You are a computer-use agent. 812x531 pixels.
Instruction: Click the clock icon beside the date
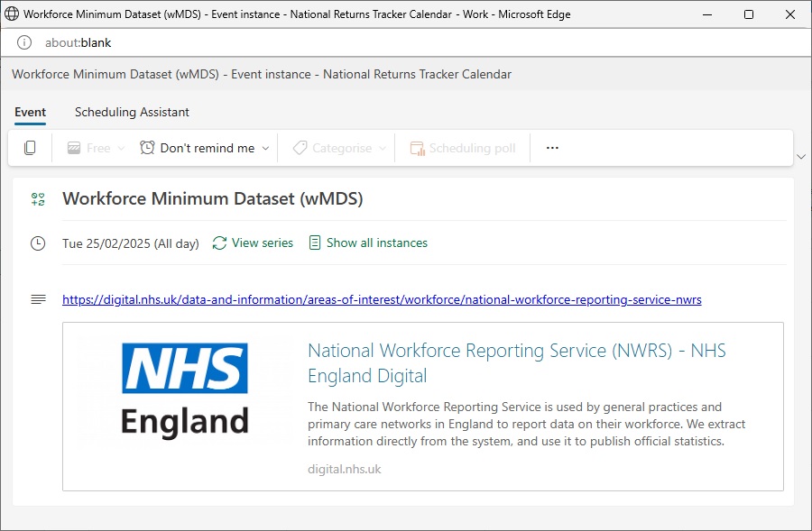[x=38, y=243]
